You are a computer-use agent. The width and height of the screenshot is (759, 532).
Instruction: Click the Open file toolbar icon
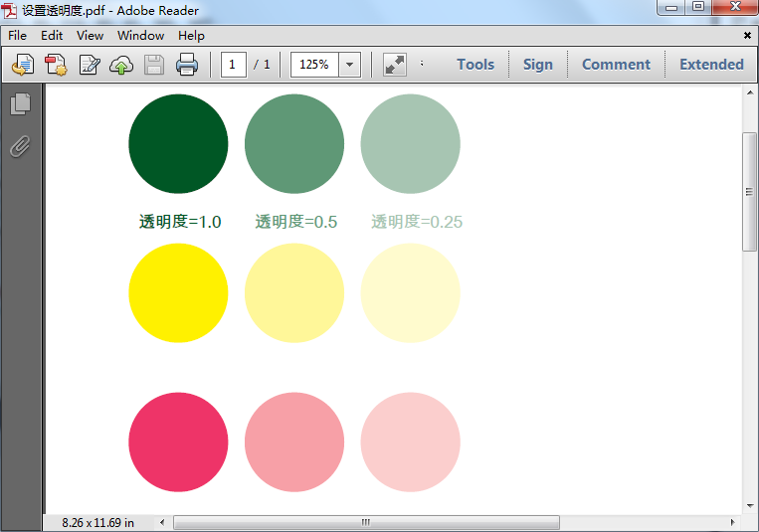click(x=23, y=65)
